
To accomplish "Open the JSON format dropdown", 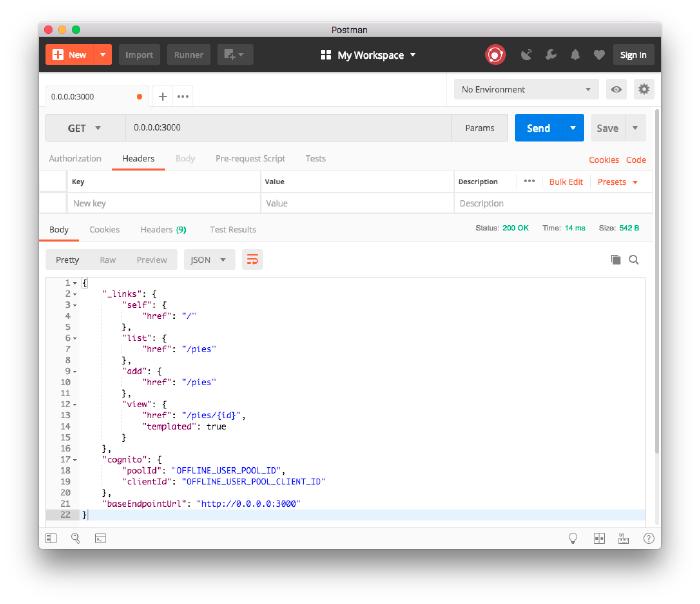I will point(209,260).
